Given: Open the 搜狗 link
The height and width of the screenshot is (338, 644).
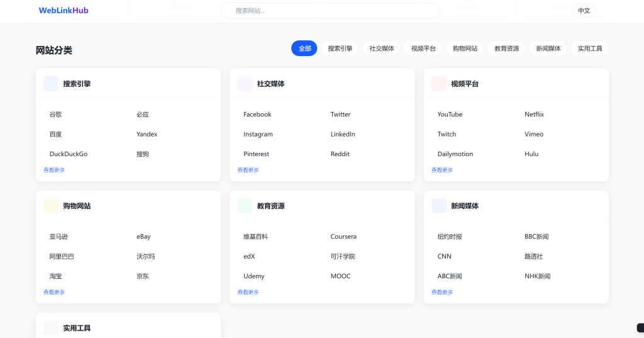Looking at the screenshot, I should pyautogui.click(x=143, y=154).
